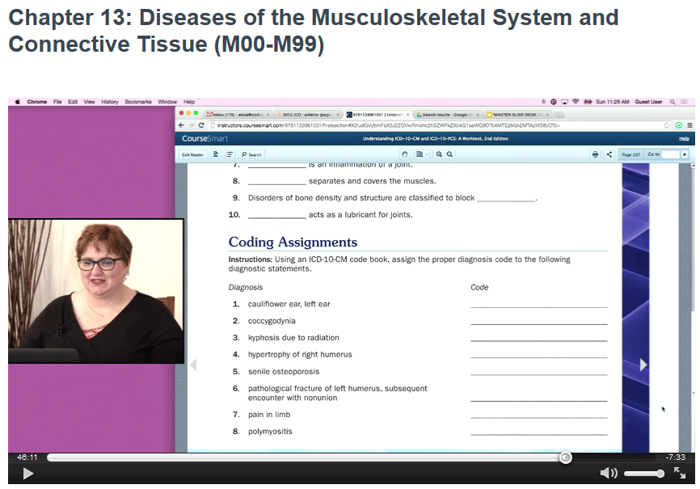
Task: Click the Spotlight search icon
Action: 672,102
